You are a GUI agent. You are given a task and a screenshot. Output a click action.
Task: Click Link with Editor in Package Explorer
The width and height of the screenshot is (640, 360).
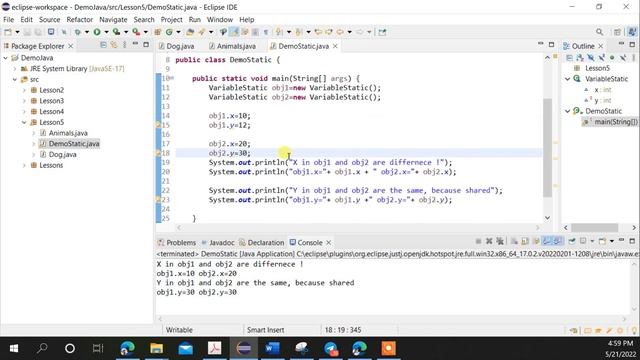(114, 45)
